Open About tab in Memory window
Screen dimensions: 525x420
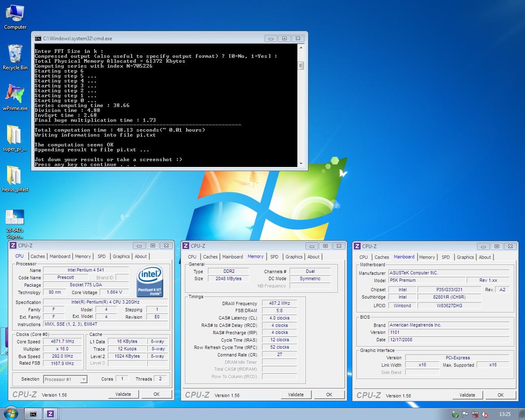click(313, 257)
